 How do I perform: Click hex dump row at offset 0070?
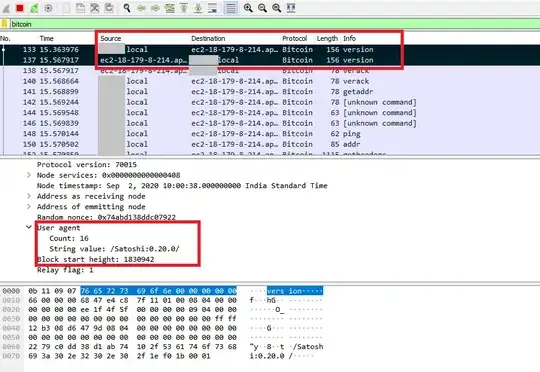(x=163, y=356)
